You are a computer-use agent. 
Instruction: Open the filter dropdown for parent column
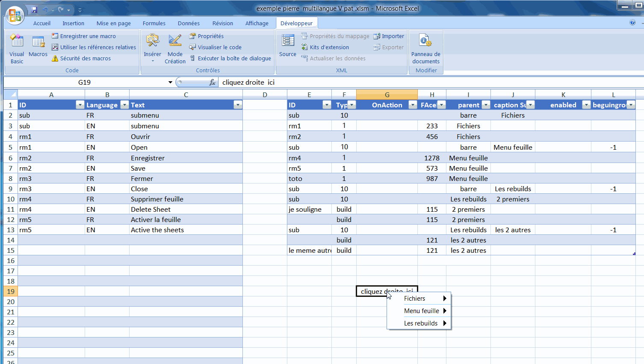pyautogui.click(x=486, y=105)
